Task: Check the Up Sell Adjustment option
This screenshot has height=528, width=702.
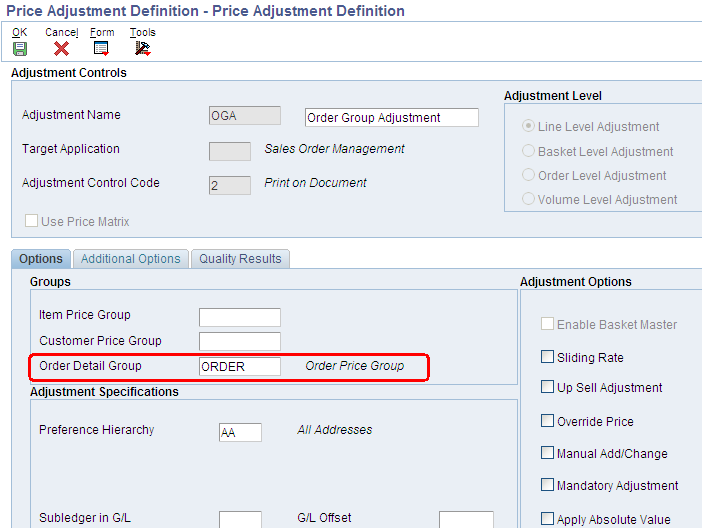Action: (547, 386)
